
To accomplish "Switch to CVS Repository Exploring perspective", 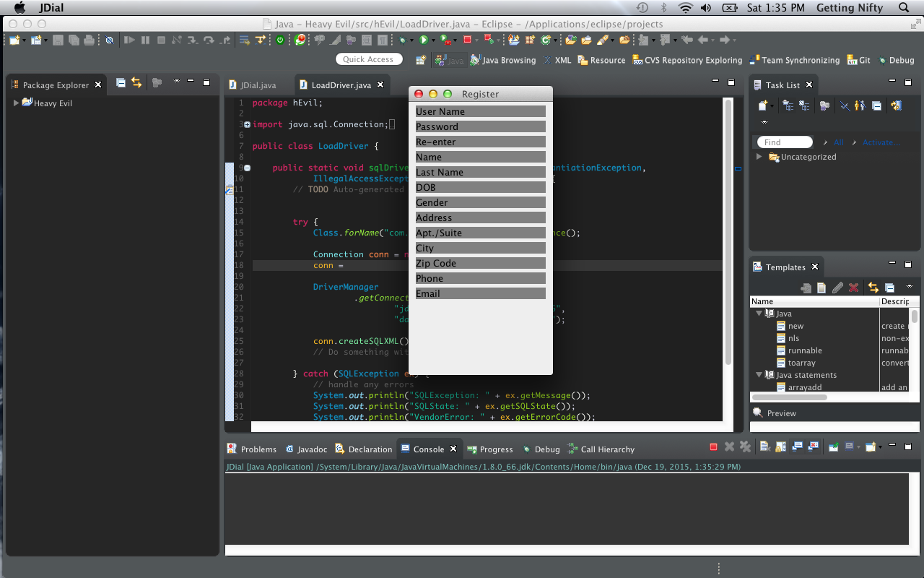I will [687, 60].
